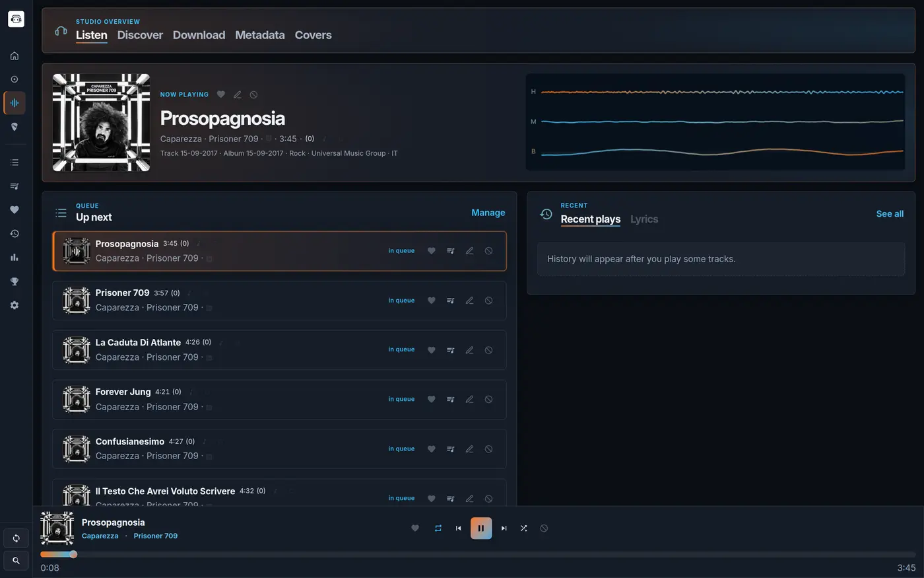Image resolution: width=924 pixels, height=578 pixels.
Task: Edit now playing track with pencil icon
Action: (x=238, y=94)
